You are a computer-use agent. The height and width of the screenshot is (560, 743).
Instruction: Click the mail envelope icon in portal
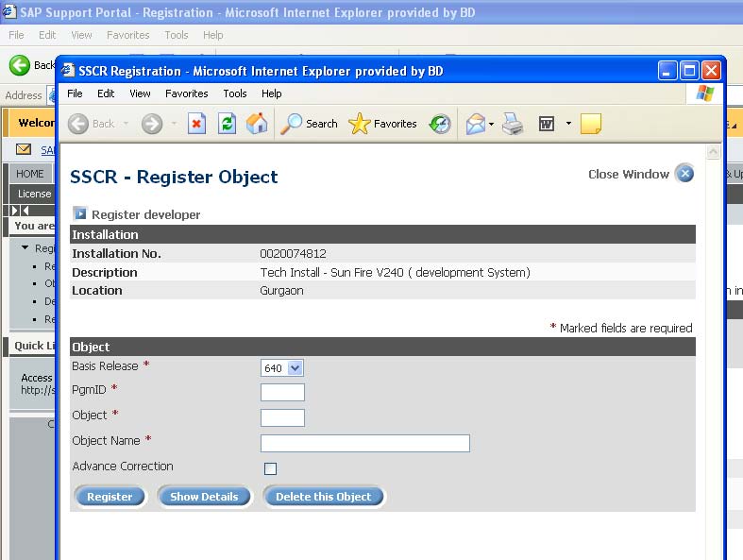point(24,149)
